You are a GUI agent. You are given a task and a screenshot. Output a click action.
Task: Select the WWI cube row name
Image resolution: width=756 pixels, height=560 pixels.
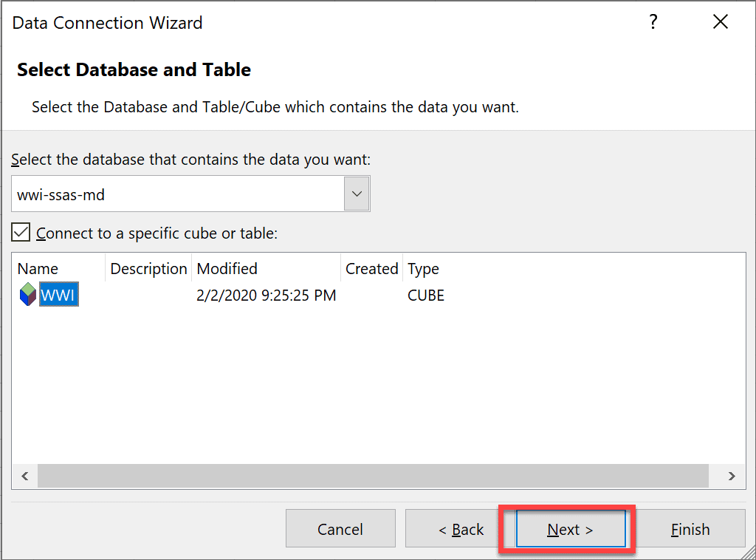[x=59, y=296]
